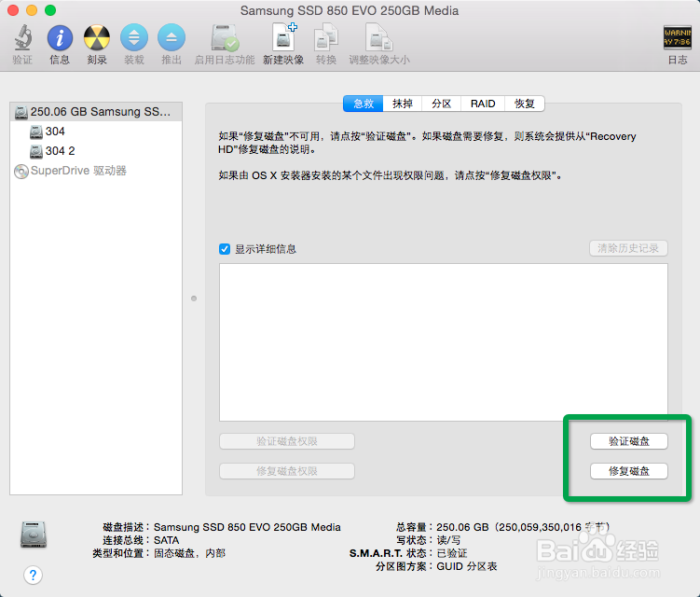Open help with the question mark button
This screenshot has height=597, width=700.
pyautogui.click(x=33, y=575)
